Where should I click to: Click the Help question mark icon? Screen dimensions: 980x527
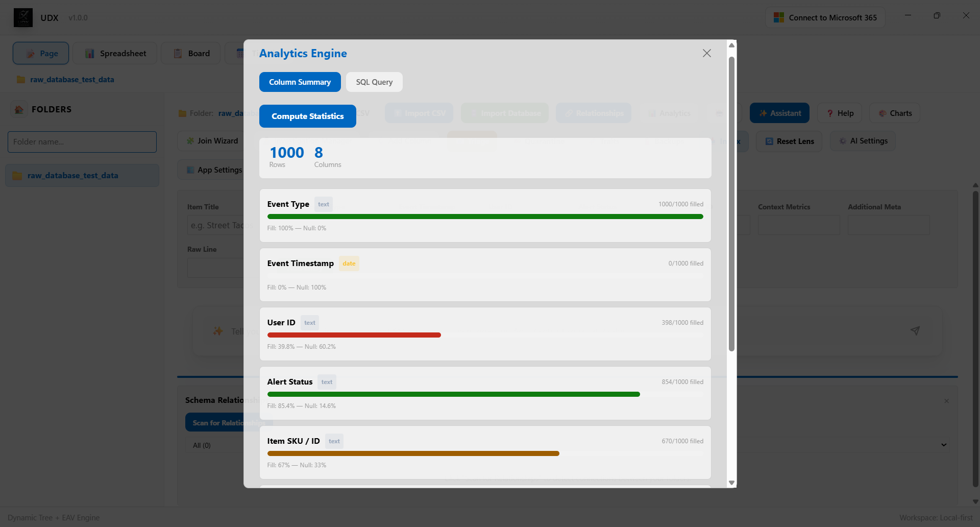pos(830,113)
